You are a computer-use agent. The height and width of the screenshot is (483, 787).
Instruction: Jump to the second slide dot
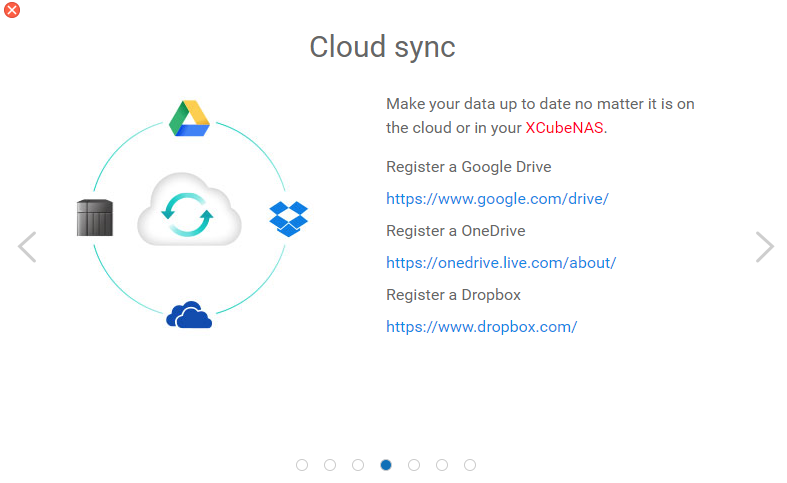point(330,465)
